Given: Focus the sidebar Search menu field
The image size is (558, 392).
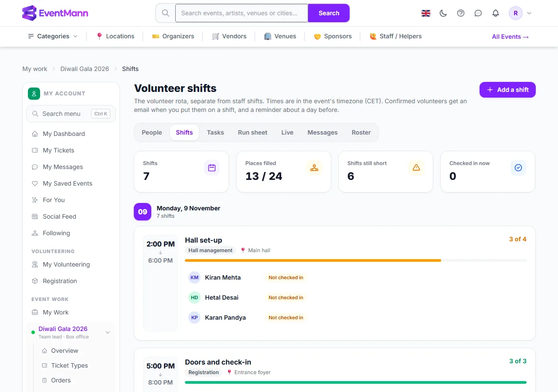Looking at the screenshot, I should (71, 114).
